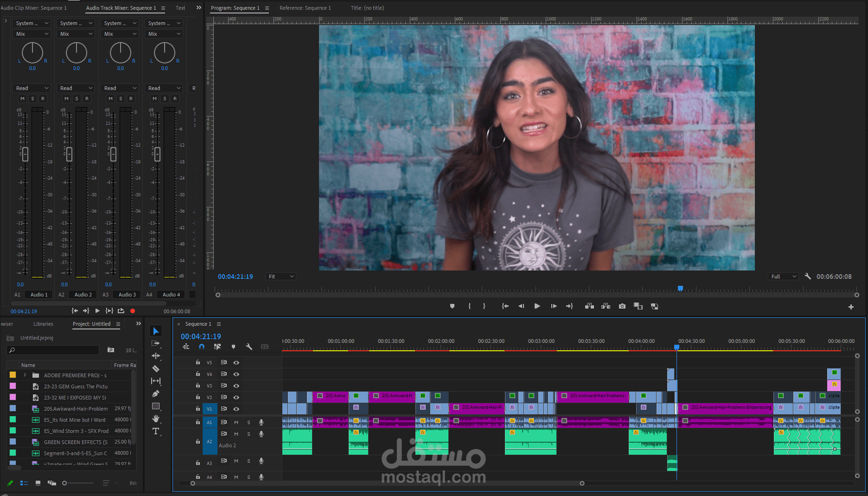Open Sequence 1 timeline panel menu

(219, 324)
